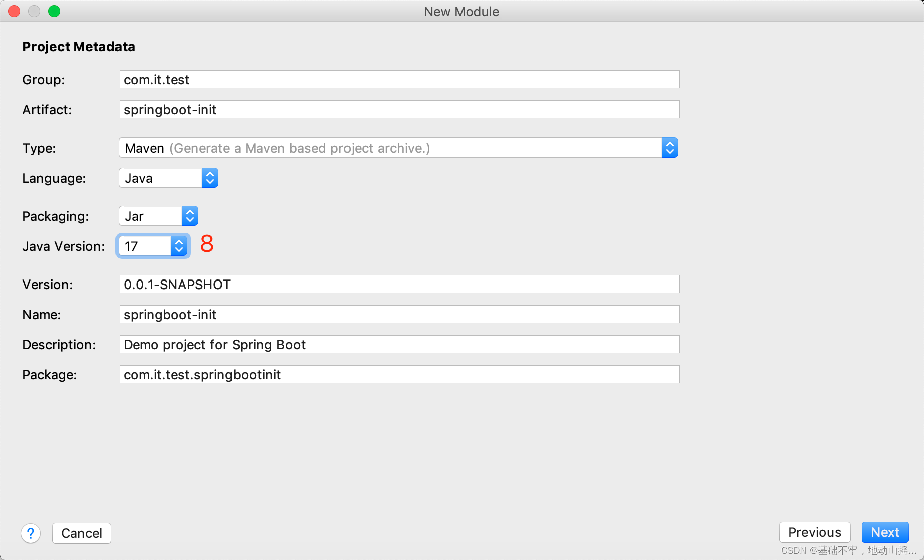Click the Version field 0.0.1-SNAPSHOT
This screenshot has width=924, height=560.
400,285
